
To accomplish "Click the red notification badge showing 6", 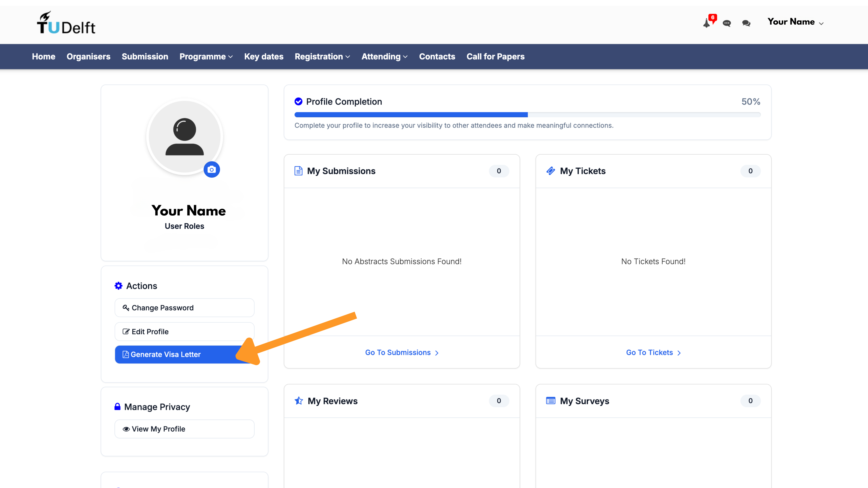I will (x=713, y=17).
